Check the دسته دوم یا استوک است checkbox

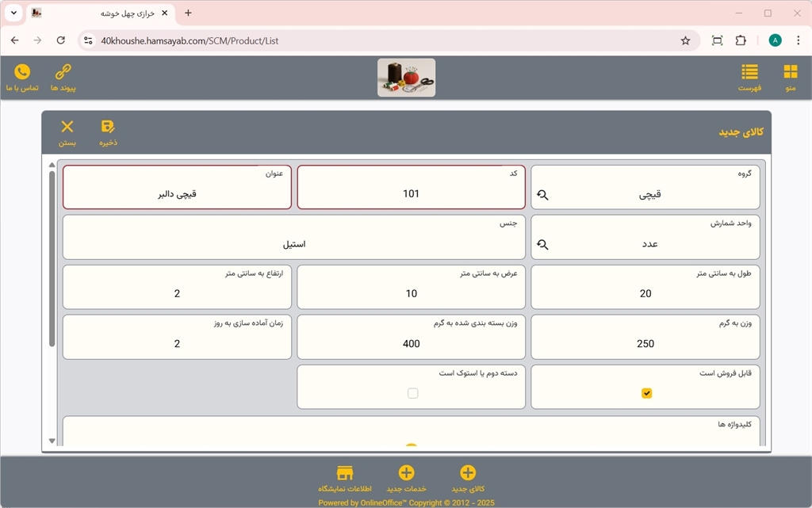[x=412, y=393]
